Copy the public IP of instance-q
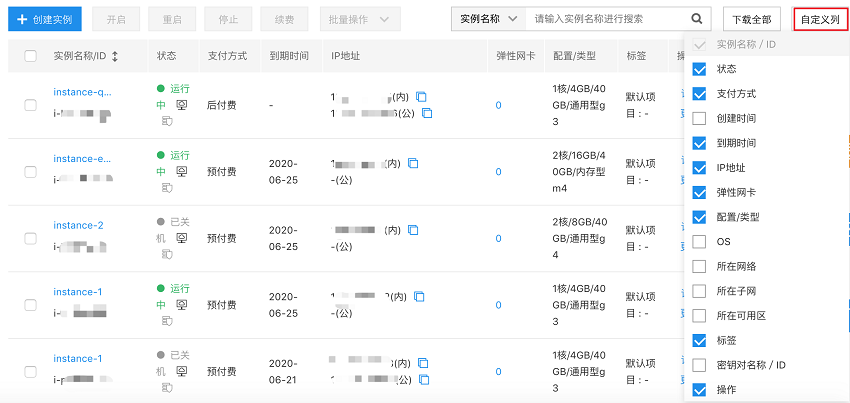Viewport: 850px width, 403px height. (x=427, y=113)
